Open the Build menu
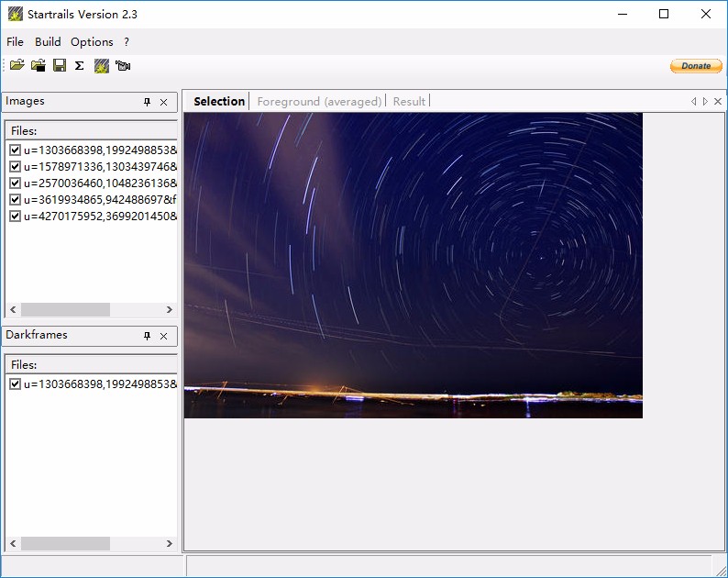This screenshot has width=728, height=578. (48, 41)
